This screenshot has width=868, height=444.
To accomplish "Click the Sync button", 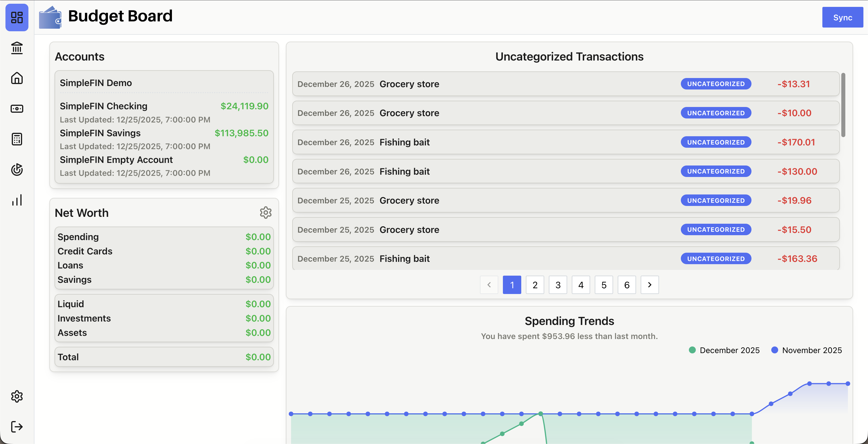I will pyautogui.click(x=842, y=17).
